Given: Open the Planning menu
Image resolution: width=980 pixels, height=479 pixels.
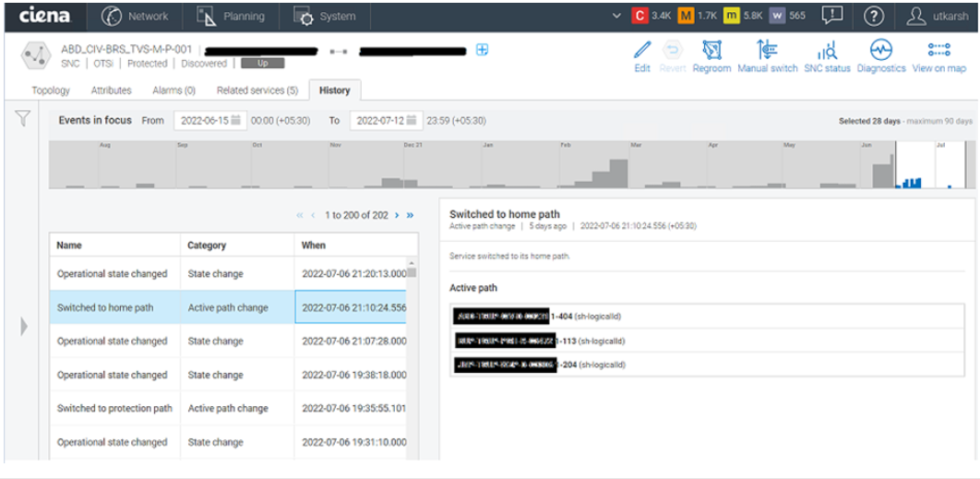Looking at the screenshot, I should (x=230, y=17).
